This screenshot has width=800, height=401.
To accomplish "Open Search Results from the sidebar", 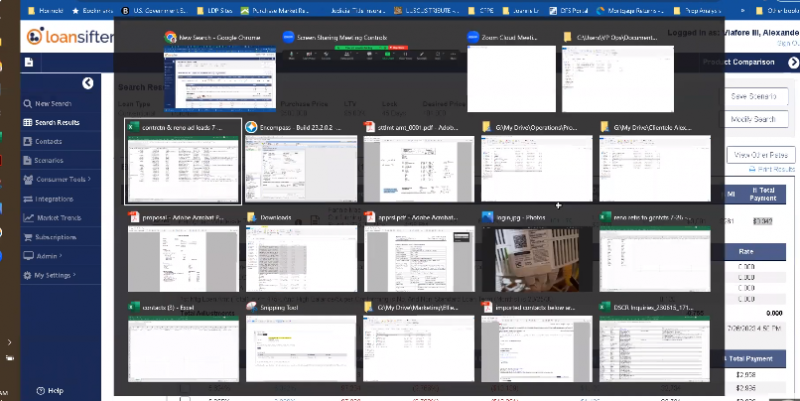I will click(28, 123).
